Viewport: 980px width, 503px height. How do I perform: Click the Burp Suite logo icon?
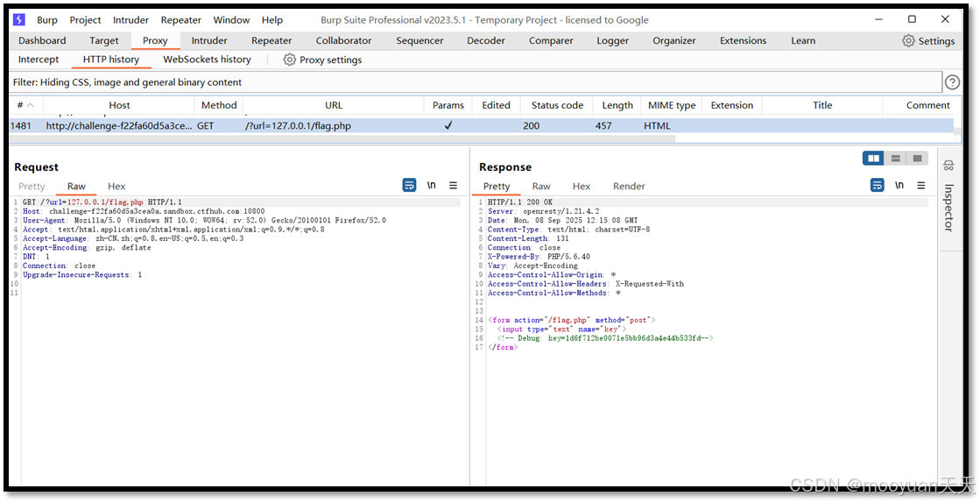pos(18,19)
